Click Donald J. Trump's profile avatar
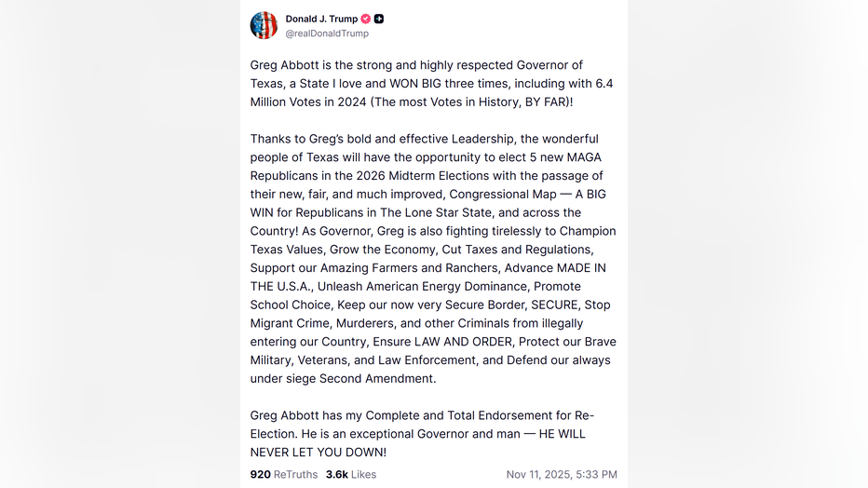 coord(264,25)
